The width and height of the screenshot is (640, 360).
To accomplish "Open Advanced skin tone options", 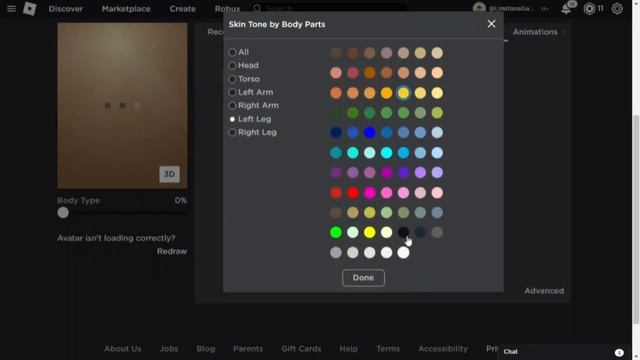I will [x=544, y=291].
